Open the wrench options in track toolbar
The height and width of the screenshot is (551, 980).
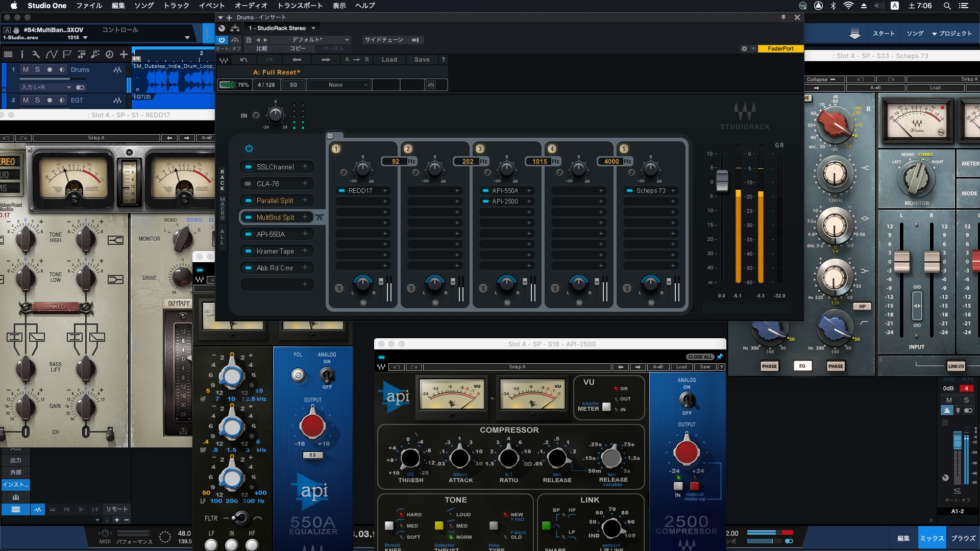[x=36, y=54]
